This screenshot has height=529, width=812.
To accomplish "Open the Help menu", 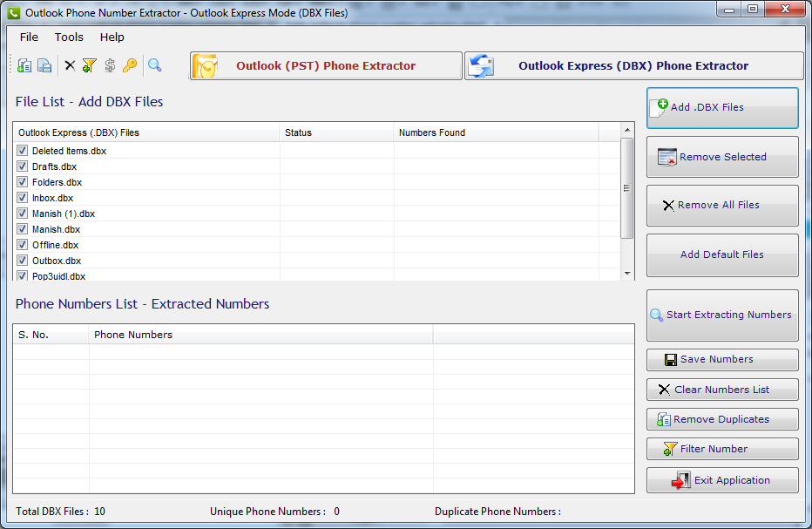I will coord(112,37).
